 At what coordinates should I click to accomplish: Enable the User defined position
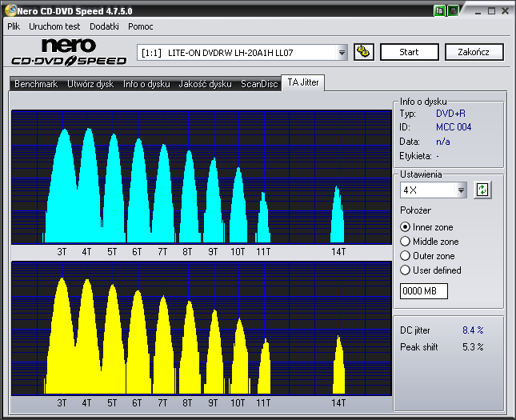406,270
